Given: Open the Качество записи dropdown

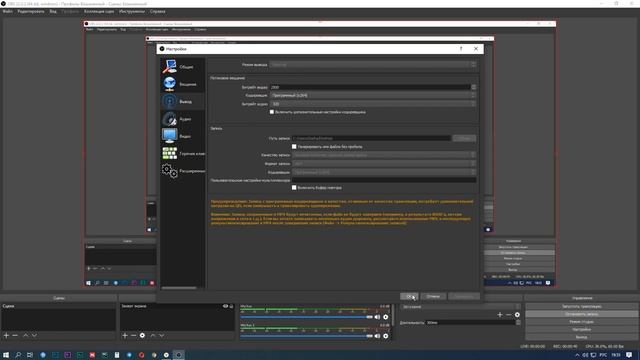Looking at the screenshot, I should [x=384, y=155].
